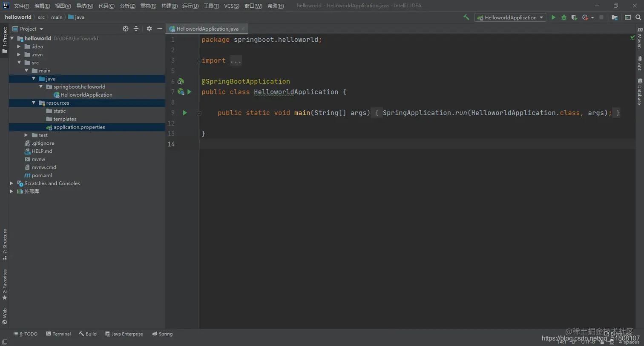Click the inspection checkmark at editor top-right

(x=632, y=38)
